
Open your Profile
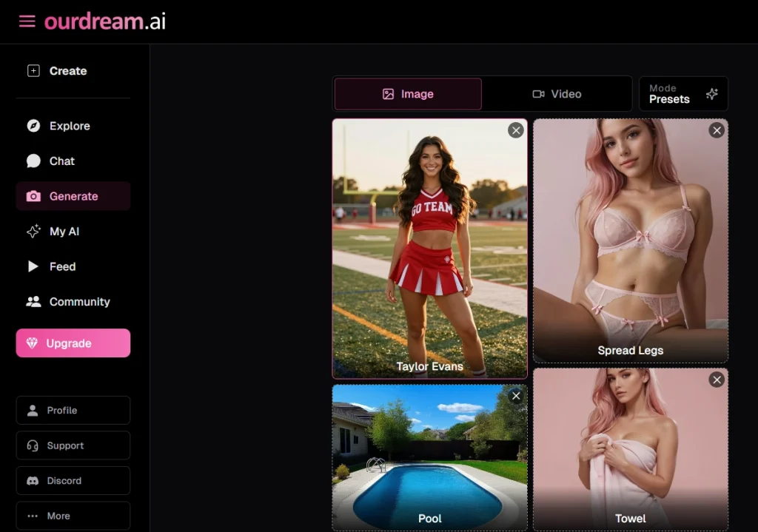pyautogui.click(x=73, y=410)
